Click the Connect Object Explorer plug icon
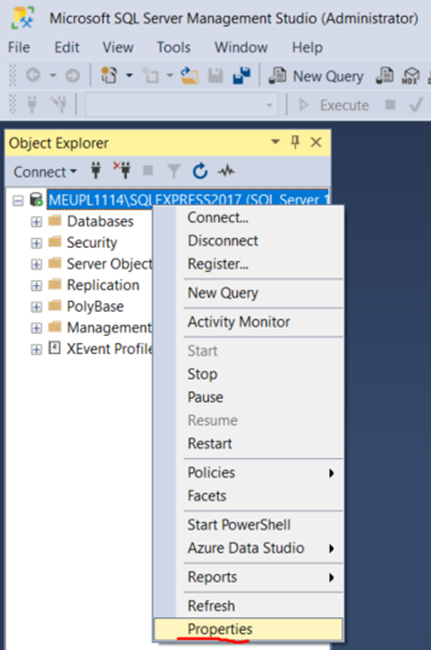This screenshot has width=431, height=650. (x=96, y=171)
